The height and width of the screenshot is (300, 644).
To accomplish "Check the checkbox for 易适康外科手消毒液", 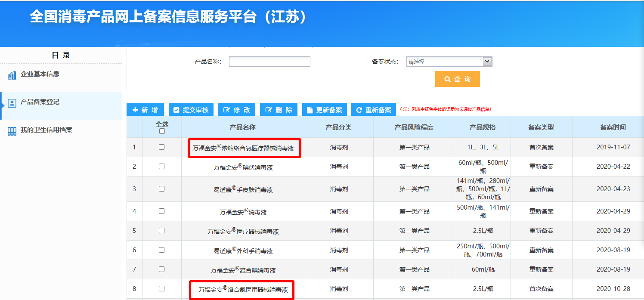I will (162, 250).
